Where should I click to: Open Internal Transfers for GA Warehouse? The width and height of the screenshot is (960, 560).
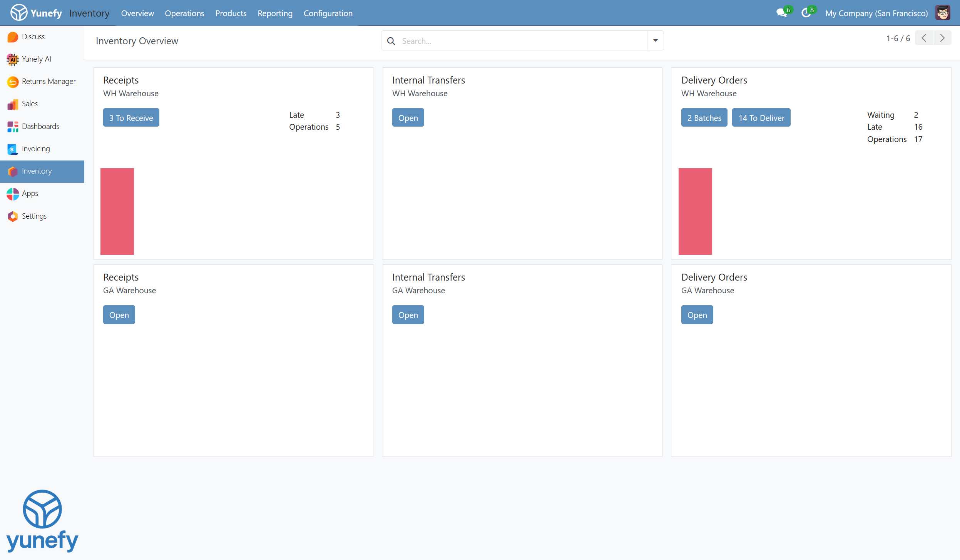(408, 314)
